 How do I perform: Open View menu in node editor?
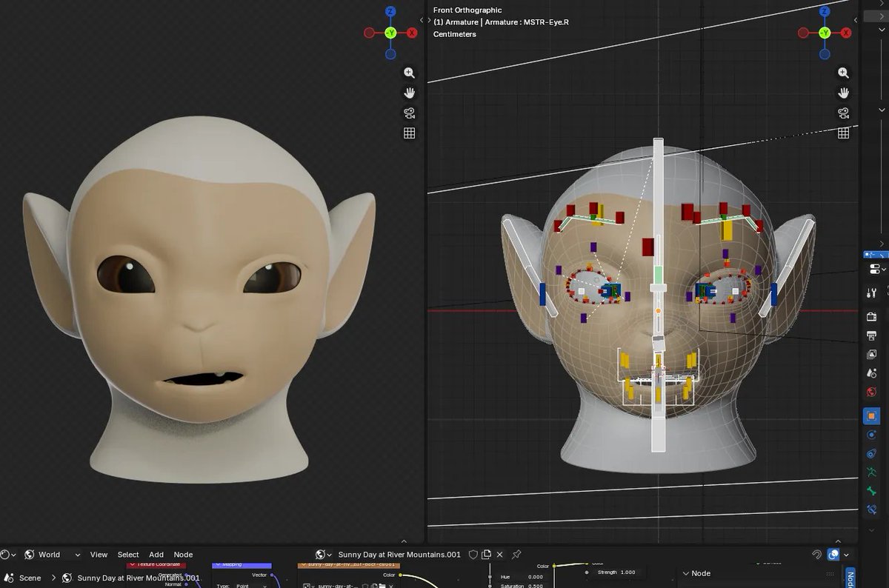coord(99,554)
